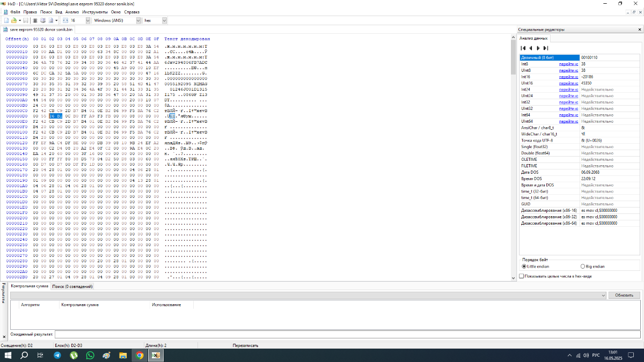Click the Обновить button

point(624,295)
